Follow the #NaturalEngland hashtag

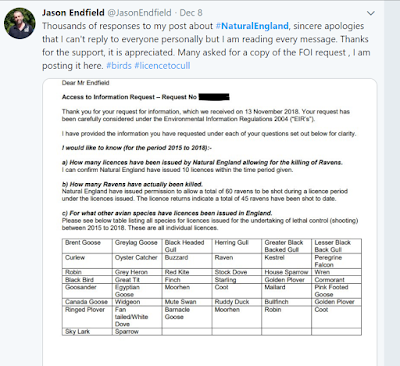[x=252, y=26]
